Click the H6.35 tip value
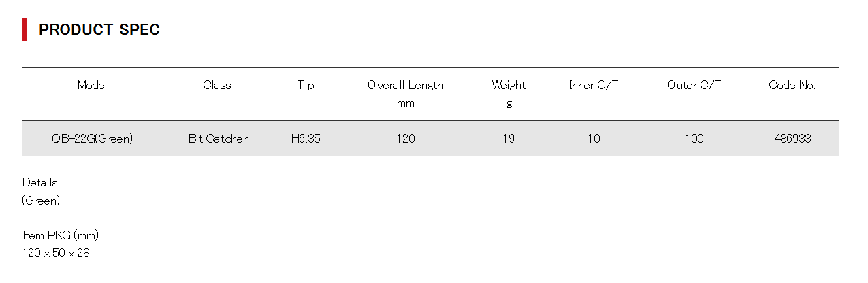 (306, 139)
